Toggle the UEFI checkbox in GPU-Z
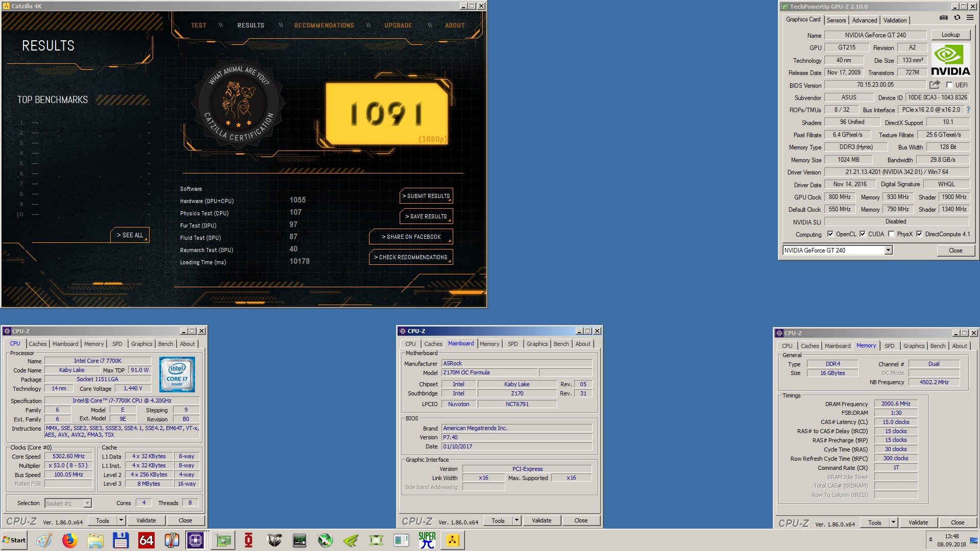This screenshot has height=551, width=980. point(949,85)
